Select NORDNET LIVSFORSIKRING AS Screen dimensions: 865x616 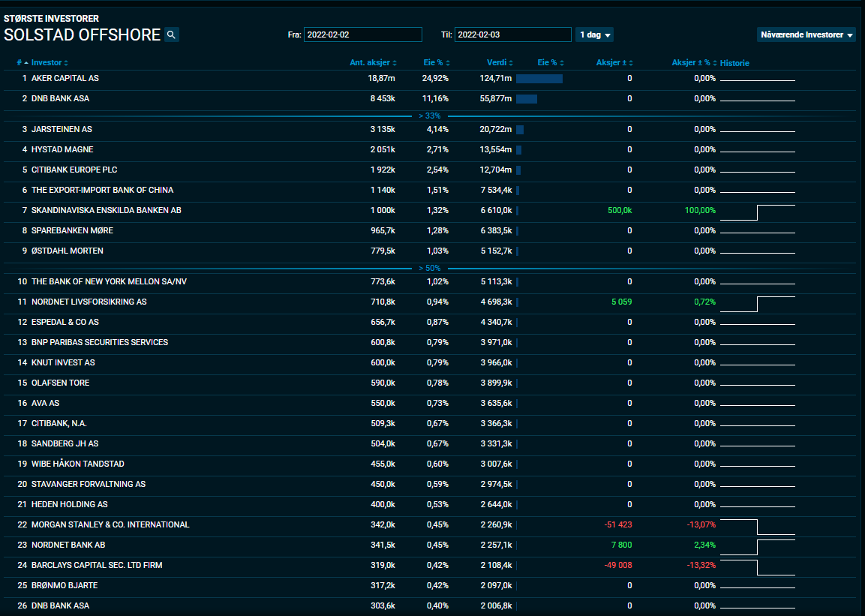(x=89, y=302)
